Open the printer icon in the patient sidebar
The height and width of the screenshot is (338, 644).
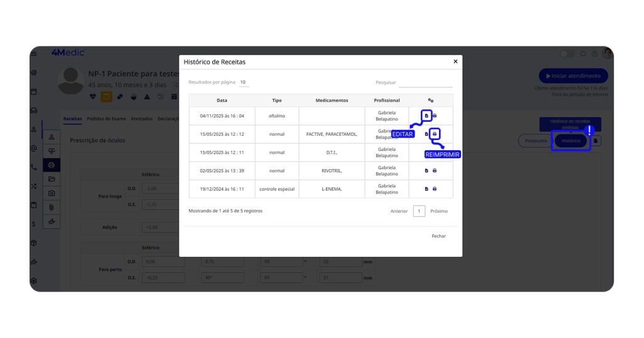point(52,165)
